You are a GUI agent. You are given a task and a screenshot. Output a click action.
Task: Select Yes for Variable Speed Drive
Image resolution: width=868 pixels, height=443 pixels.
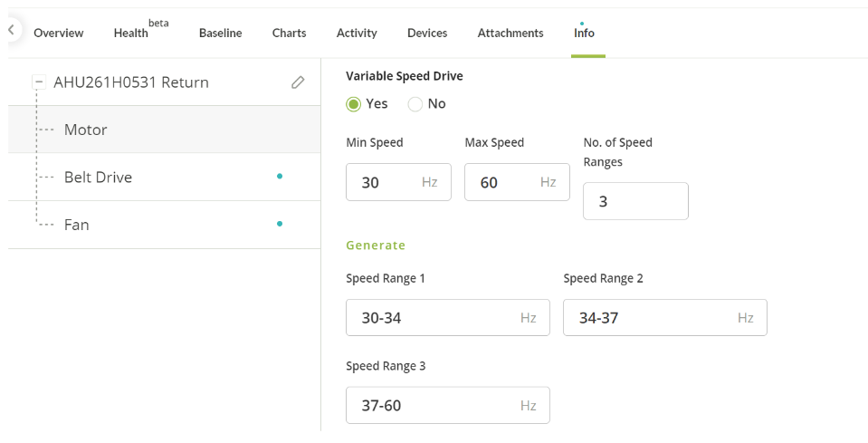353,104
